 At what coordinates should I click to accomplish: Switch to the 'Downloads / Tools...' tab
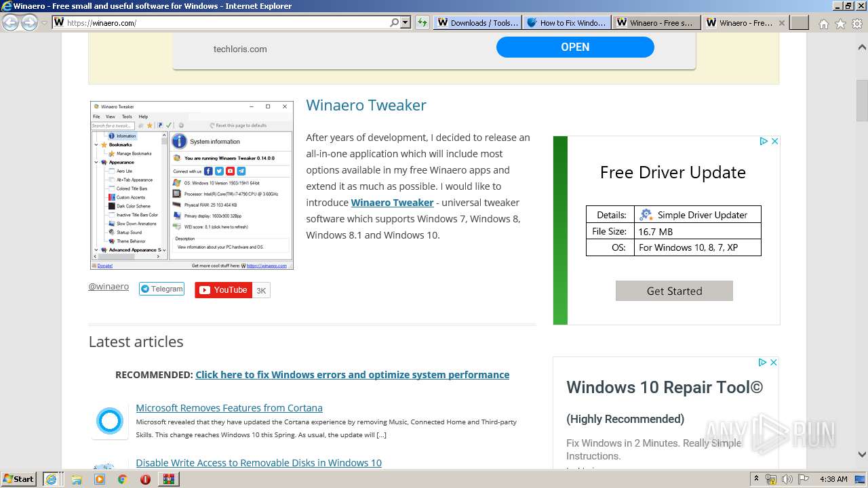pos(477,22)
